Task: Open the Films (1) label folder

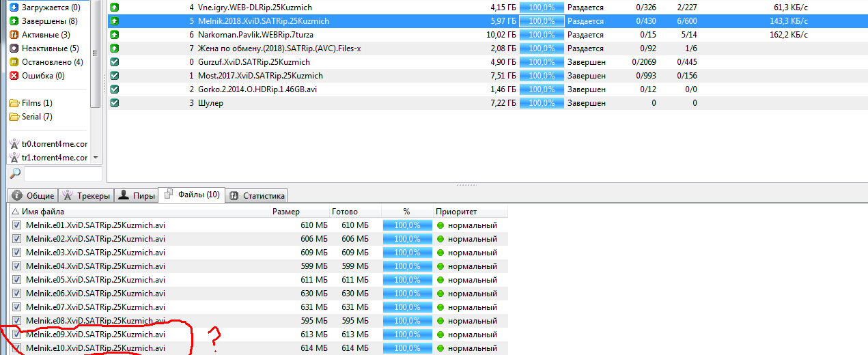Action: coord(14,103)
